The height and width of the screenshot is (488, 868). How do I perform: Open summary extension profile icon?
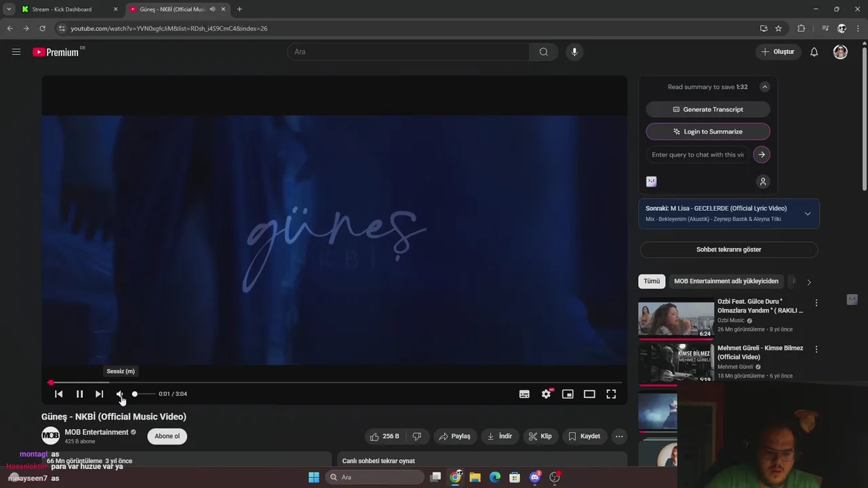pyautogui.click(x=763, y=182)
